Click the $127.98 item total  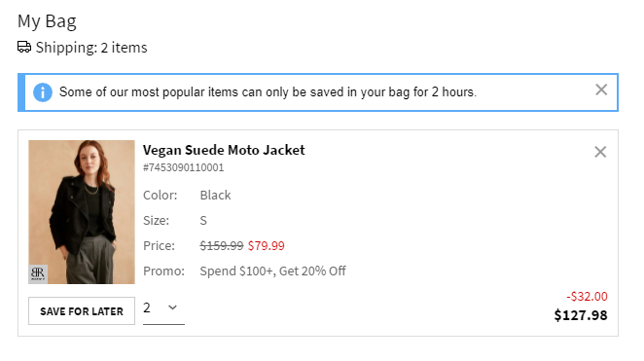(x=581, y=315)
